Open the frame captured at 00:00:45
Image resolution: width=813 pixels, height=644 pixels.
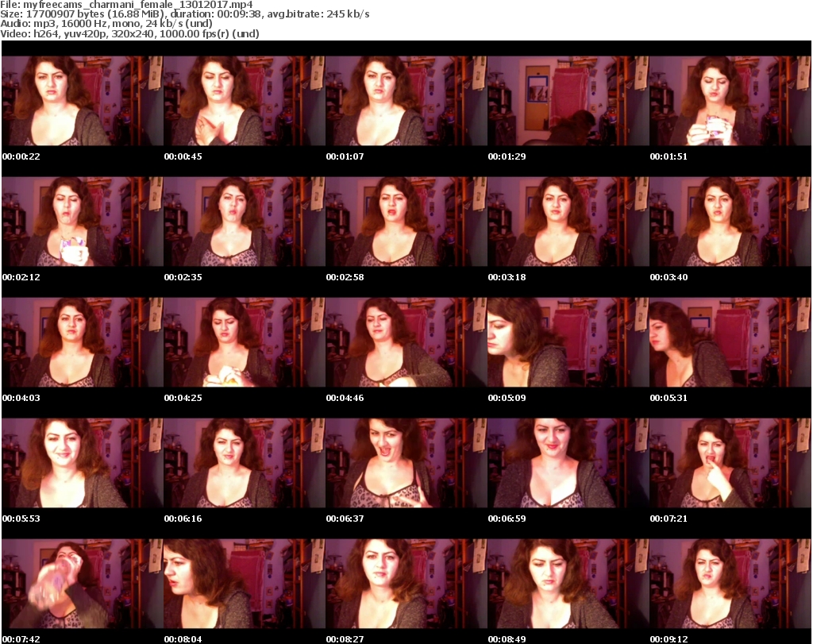tap(245, 101)
